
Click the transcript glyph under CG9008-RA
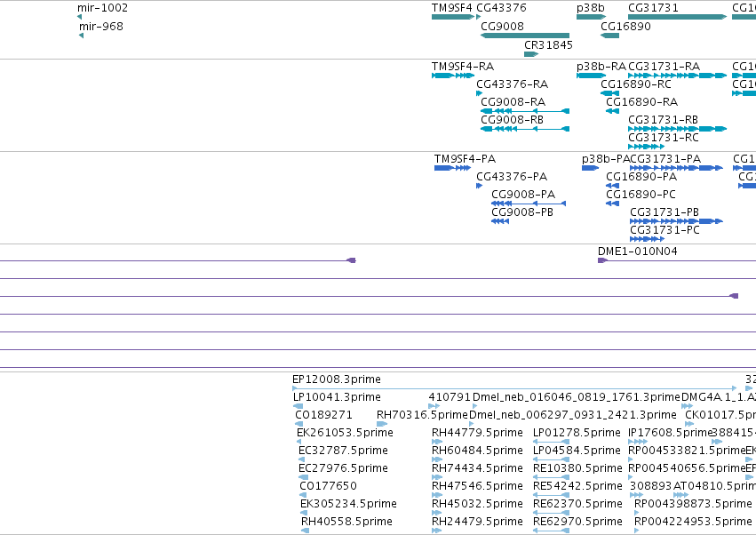pos(525,111)
